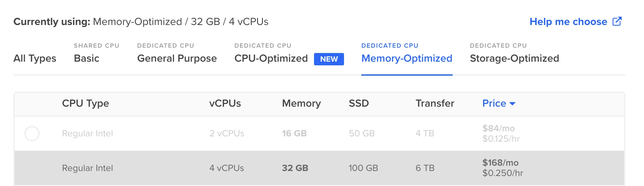
Task: Click the CPU Type column header
Action: 86,103
